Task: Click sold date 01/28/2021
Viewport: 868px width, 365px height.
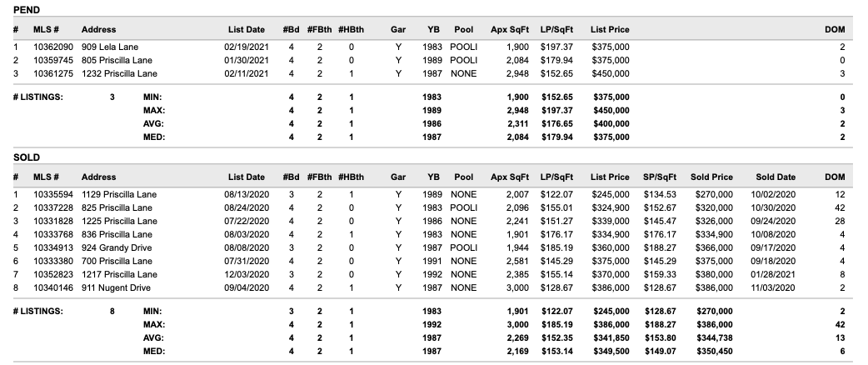Action: pyautogui.click(x=773, y=274)
